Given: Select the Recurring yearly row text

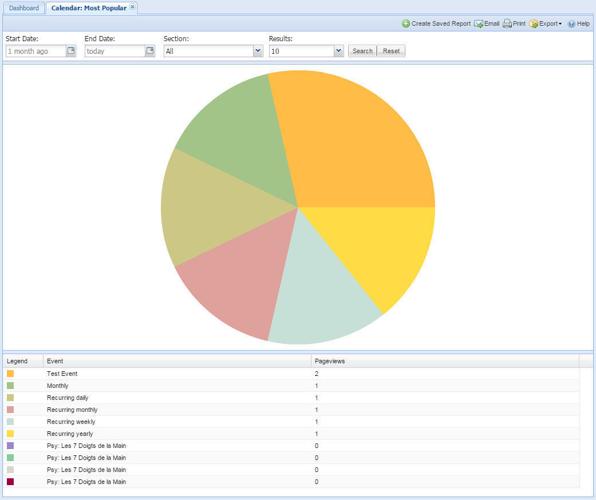Looking at the screenshot, I should (x=70, y=433).
